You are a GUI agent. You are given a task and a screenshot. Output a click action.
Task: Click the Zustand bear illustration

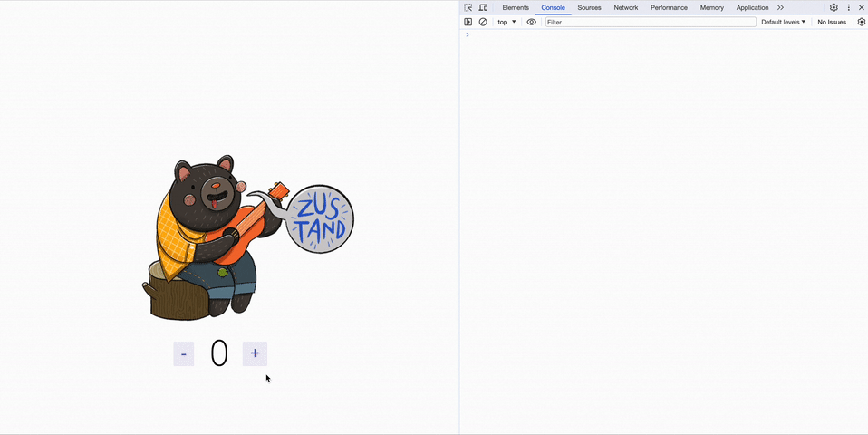[x=247, y=237]
